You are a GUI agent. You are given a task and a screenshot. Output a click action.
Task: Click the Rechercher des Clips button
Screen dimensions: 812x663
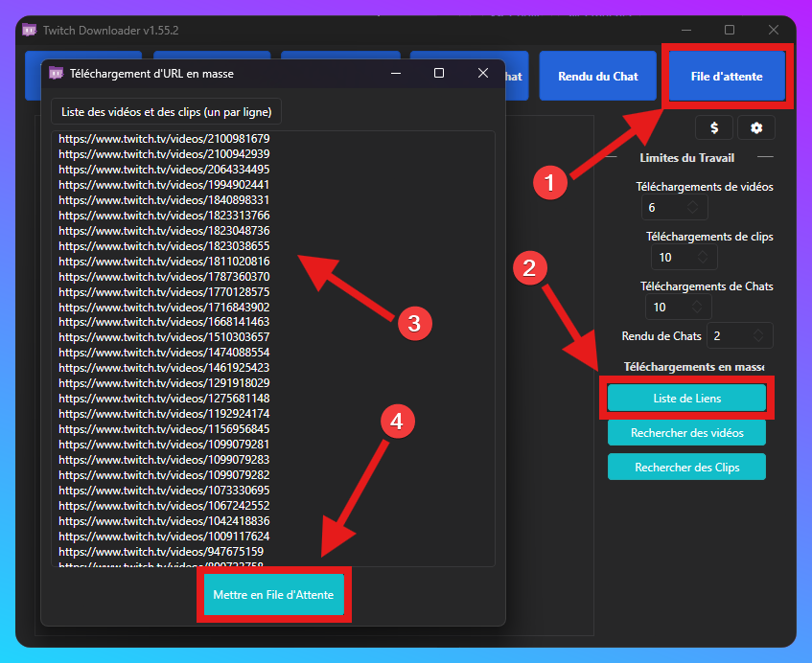pyautogui.click(x=686, y=467)
